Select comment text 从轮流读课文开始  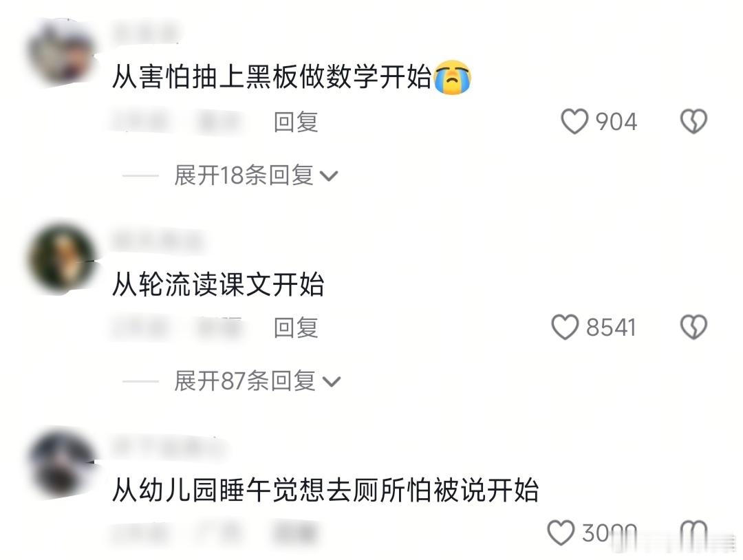pos(218,285)
